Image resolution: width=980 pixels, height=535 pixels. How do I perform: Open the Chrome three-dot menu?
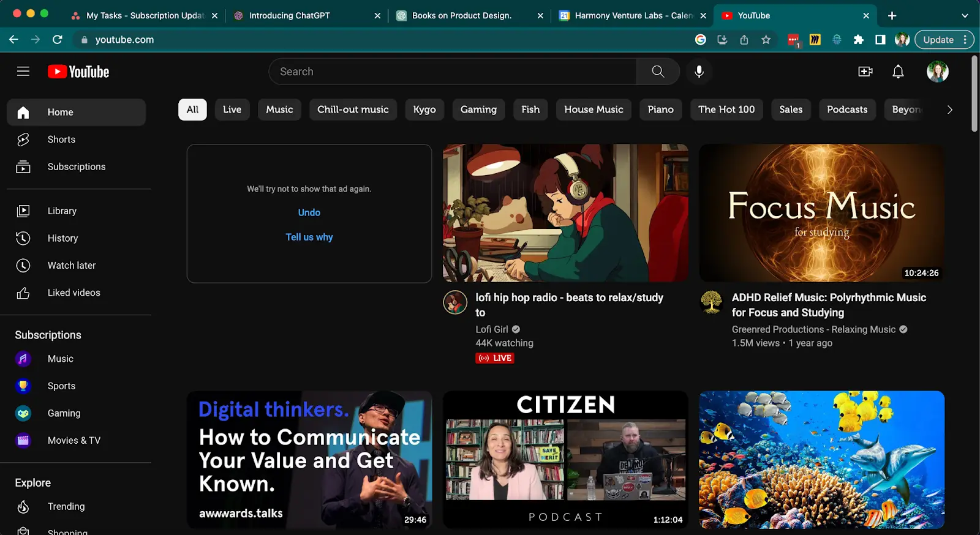tap(965, 40)
